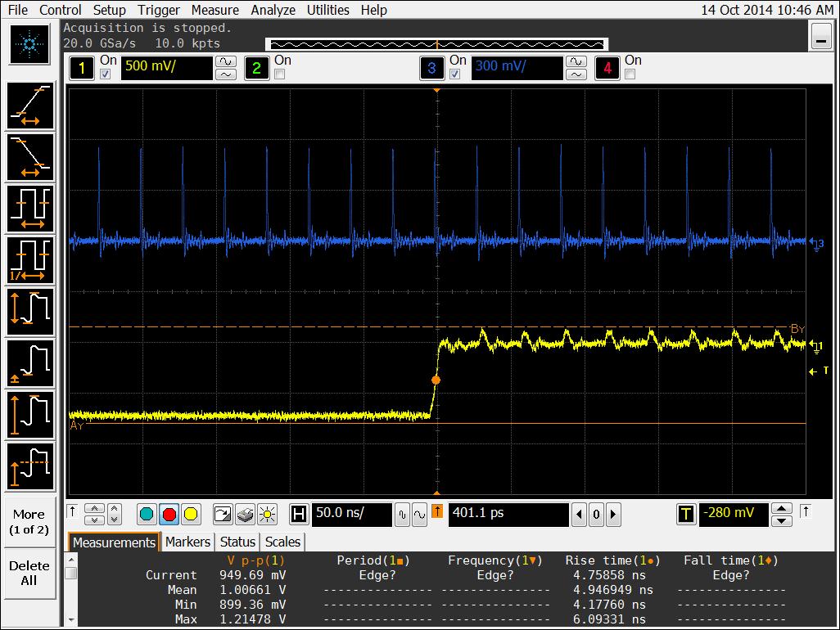Viewport: 840px width, 630px height.
Task: Click the display intensity sun icon
Action: pyautogui.click(x=267, y=515)
